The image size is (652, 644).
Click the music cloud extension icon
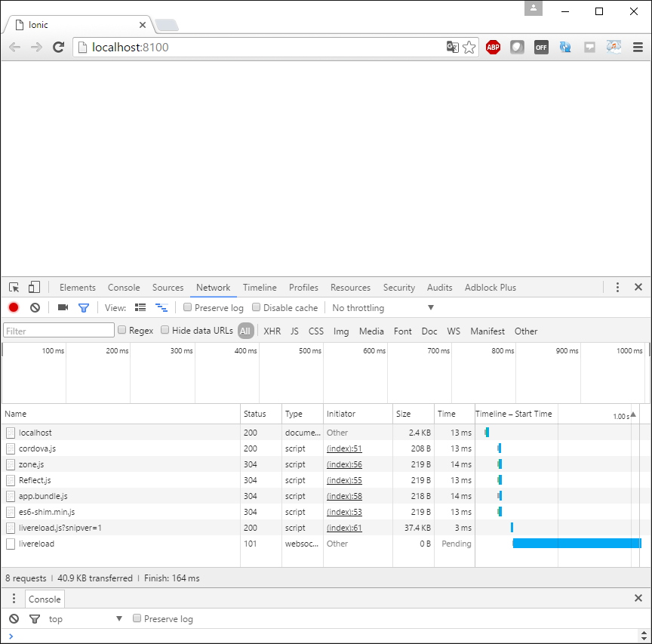(614, 47)
